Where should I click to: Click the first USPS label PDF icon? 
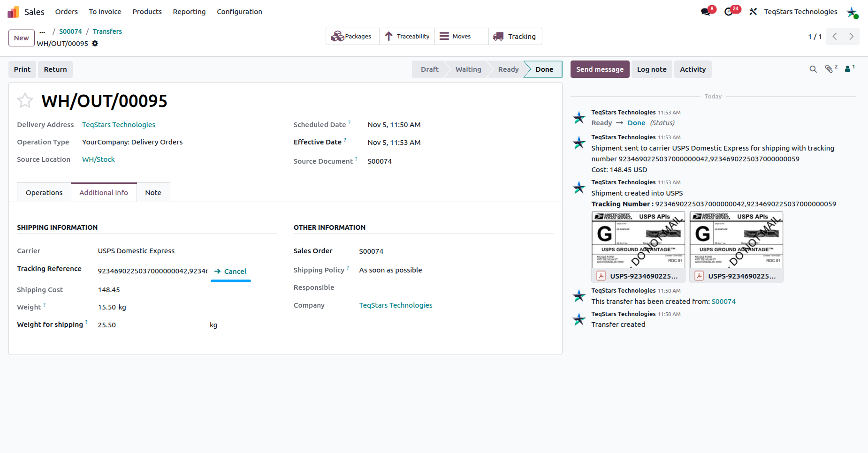pyautogui.click(x=601, y=276)
